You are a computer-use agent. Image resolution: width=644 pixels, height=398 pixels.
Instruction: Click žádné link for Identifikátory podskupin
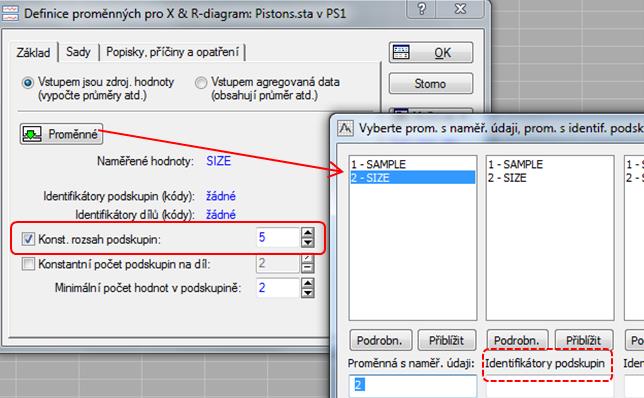pyautogui.click(x=221, y=196)
